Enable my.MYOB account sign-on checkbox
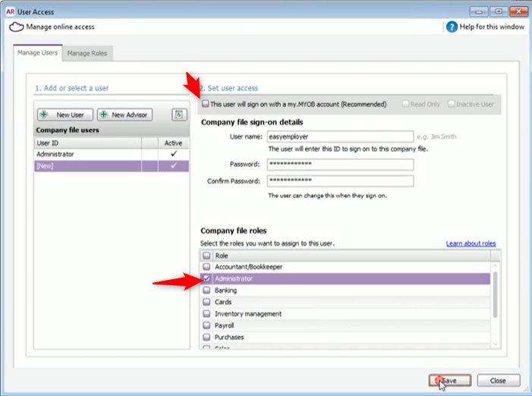The width and height of the screenshot is (532, 396). 205,104
